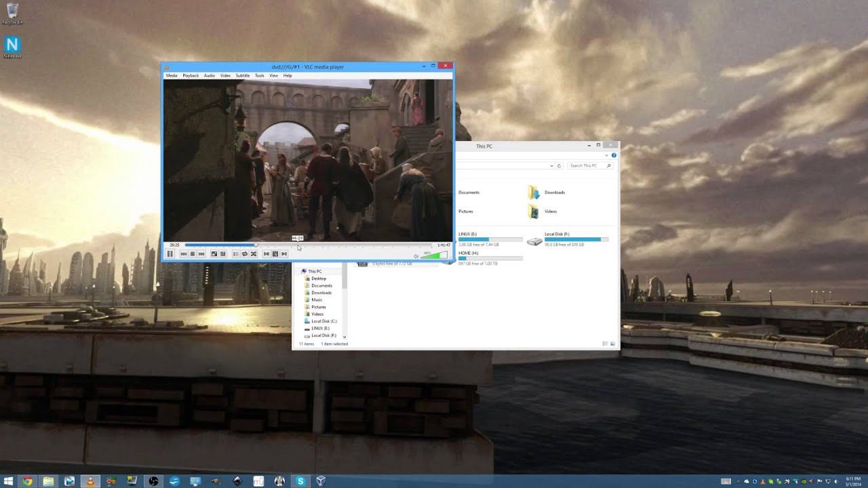
Task: Open the Subtitle menu in VLC
Action: [243, 75]
